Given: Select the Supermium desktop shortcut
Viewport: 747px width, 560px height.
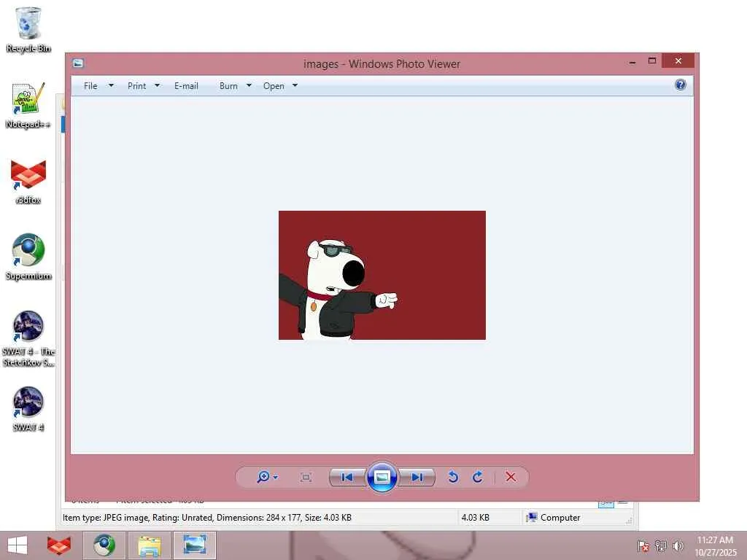Looking at the screenshot, I should [x=28, y=257].
